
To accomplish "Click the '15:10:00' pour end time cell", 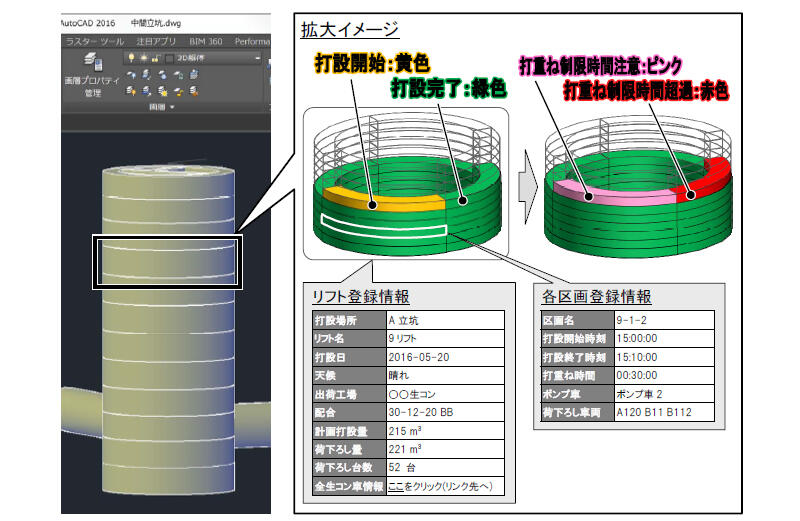I will (x=664, y=357).
